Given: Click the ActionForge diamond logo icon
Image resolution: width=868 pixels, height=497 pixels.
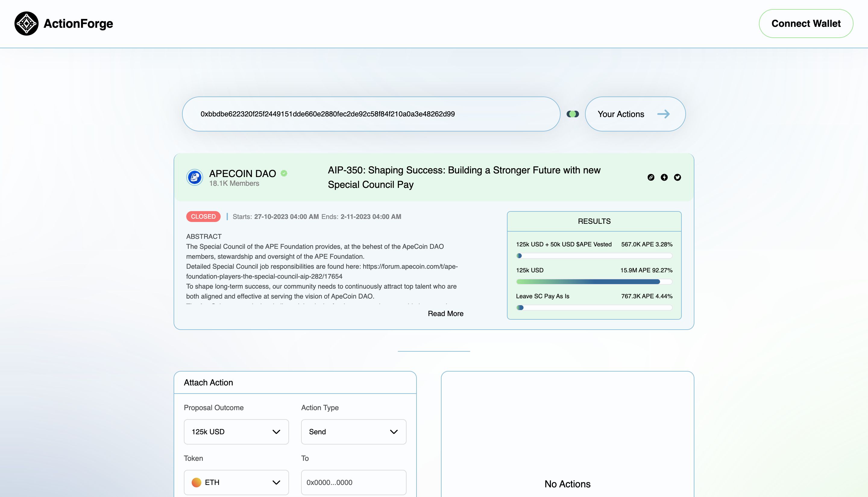Looking at the screenshot, I should click(x=26, y=24).
